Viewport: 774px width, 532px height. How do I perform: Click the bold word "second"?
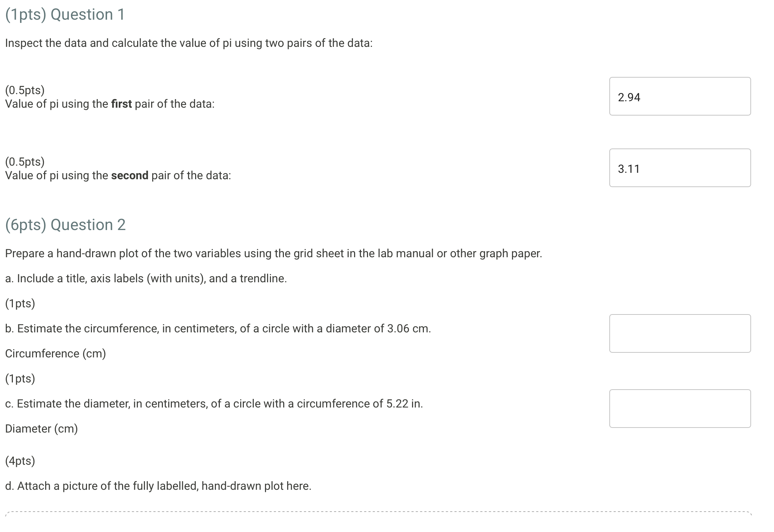click(130, 175)
